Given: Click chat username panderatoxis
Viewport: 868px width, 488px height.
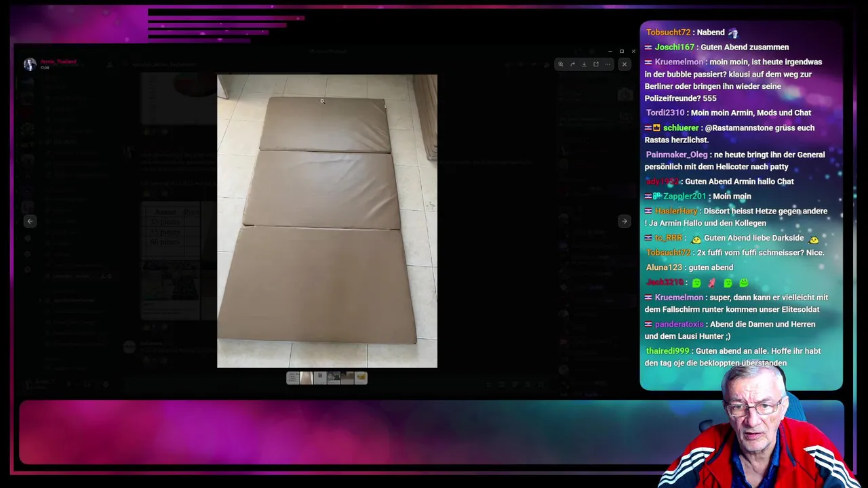Looking at the screenshot, I should pos(679,325).
